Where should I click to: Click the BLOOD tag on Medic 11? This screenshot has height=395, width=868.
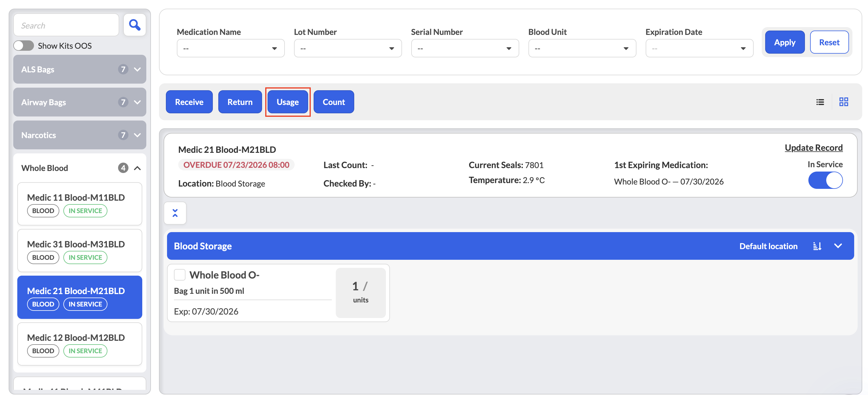(43, 210)
